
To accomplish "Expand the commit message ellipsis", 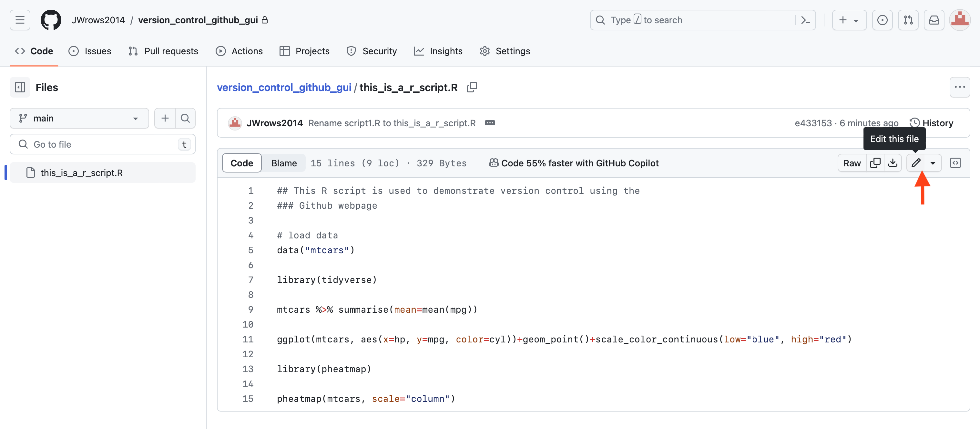I will pyautogui.click(x=490, y=123).
